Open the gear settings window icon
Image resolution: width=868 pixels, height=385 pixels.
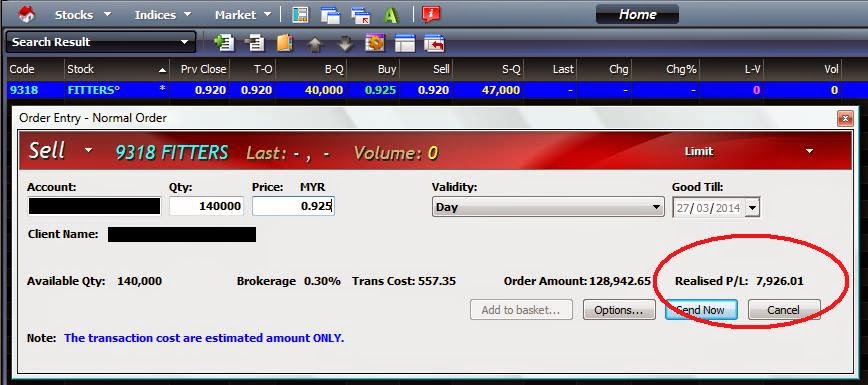(x=375, y=43)
